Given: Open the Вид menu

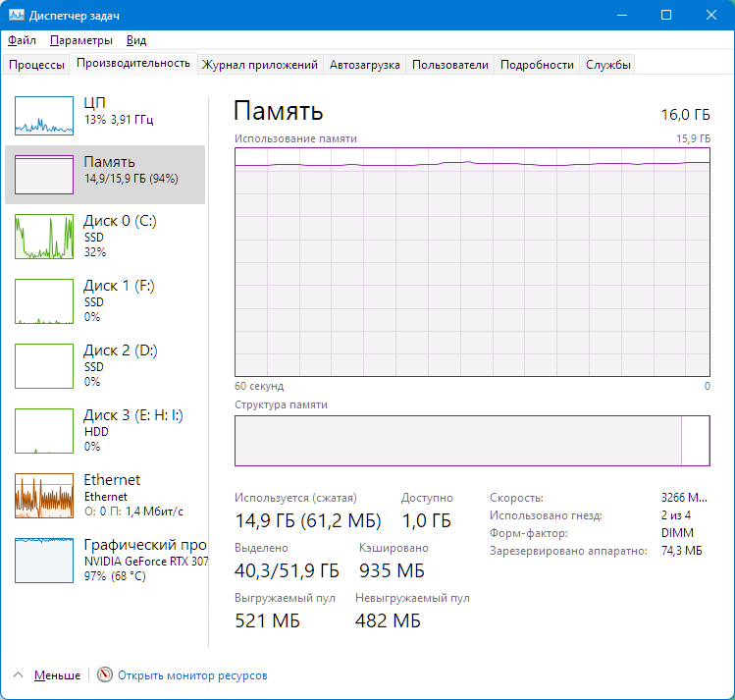Looking at the screenshot, I should 136,40.
